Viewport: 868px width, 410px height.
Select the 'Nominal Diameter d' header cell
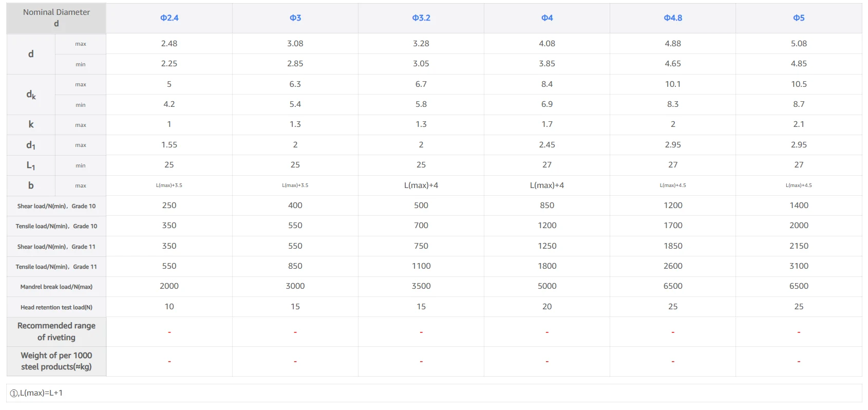point(56,18)
